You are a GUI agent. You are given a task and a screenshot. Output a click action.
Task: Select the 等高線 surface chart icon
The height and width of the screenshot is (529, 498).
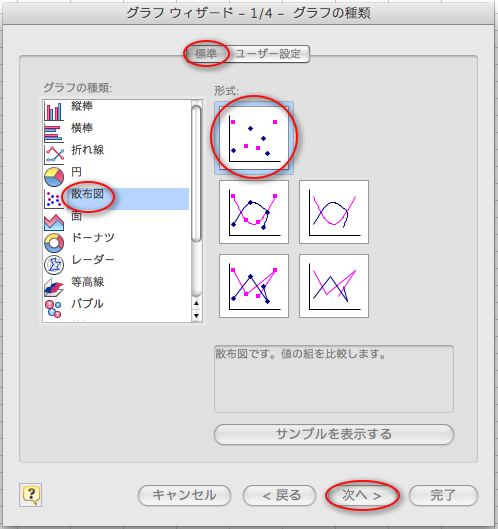54,287
